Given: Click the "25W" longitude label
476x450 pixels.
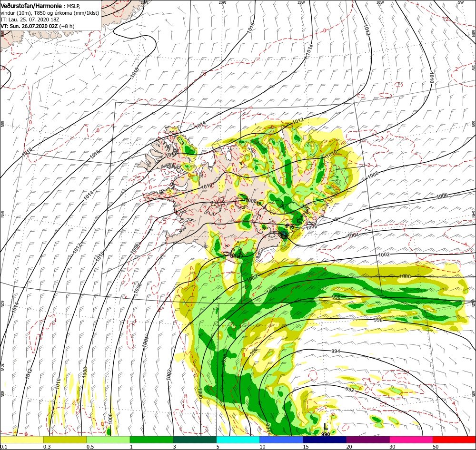Looking at the screenshot, I should coord(144,2).
